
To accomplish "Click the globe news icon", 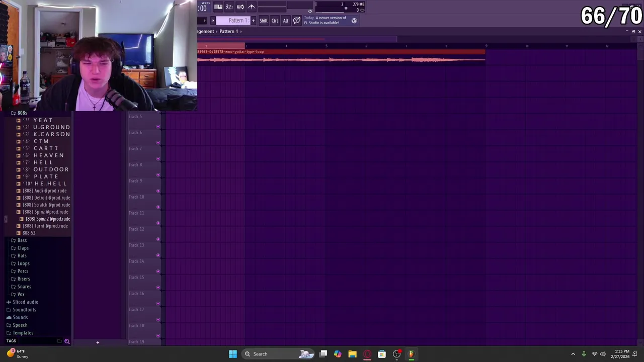I will click(354, 21).
